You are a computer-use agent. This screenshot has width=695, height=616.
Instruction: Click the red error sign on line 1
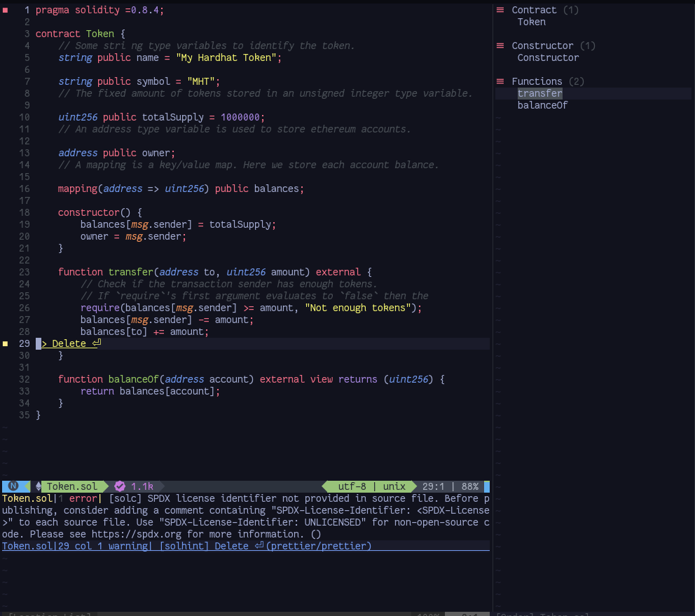click(6, 11)
